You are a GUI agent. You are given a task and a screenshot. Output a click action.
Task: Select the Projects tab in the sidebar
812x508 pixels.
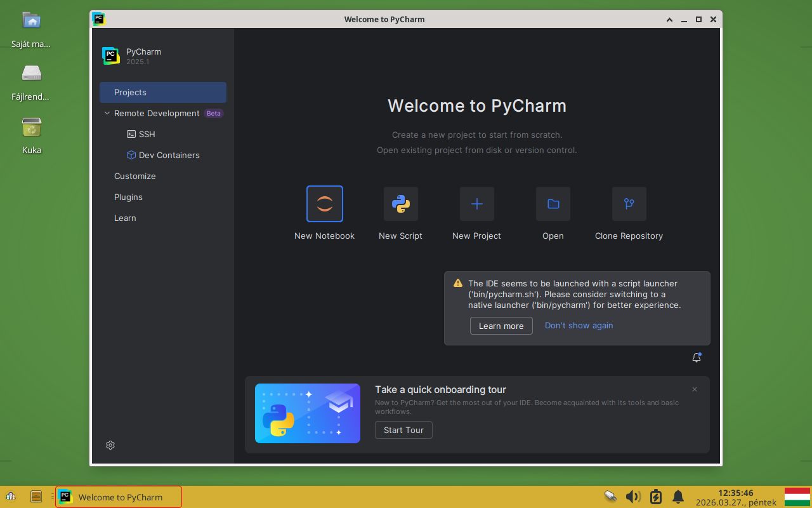pyautogui.click(x=130, y=92)
